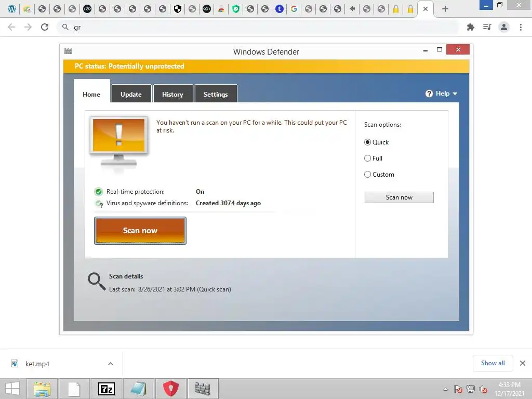This screenshot has width=532, height=399.
Task: Click the gray Scan now button
Action: tap(399, 197)
